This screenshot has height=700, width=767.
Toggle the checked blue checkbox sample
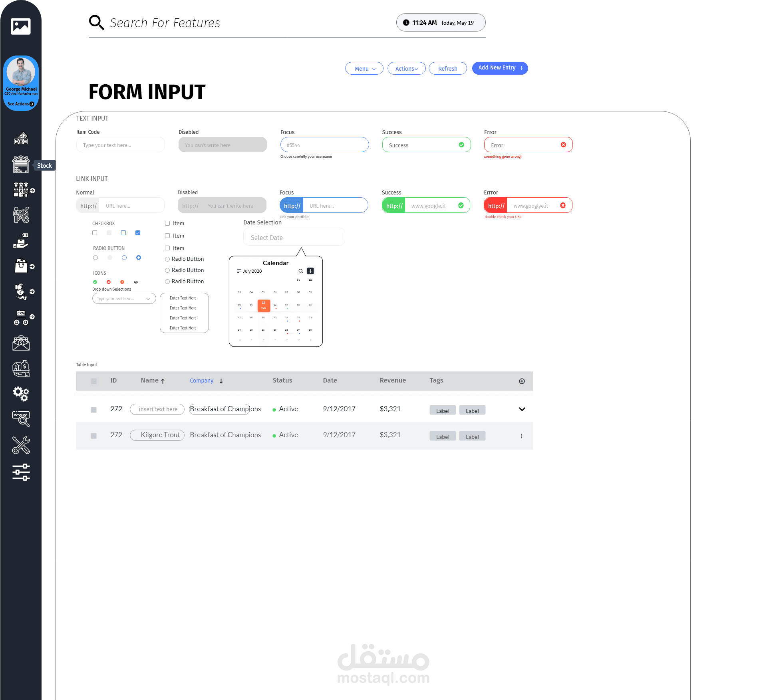(x=138, y=233)
